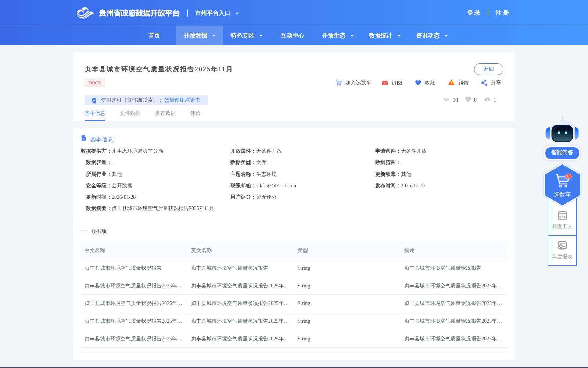Click the blue heart 收藏 icon

click(418, 83)
